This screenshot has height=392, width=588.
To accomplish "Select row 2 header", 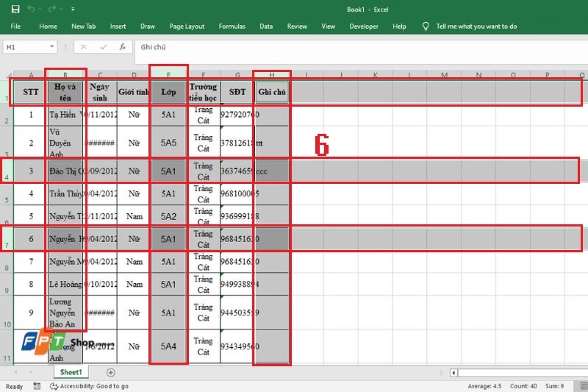I will [x=7, y=115].
